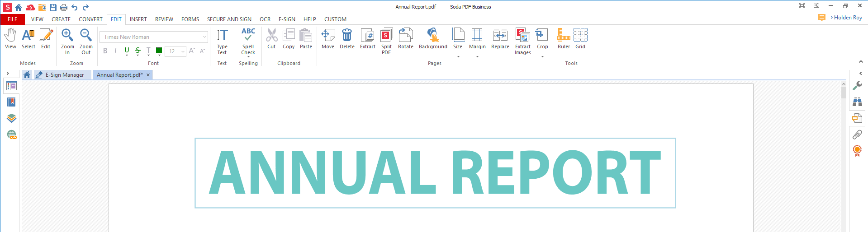Toggle the Grid display
This screenshot has width=868, height=232.
580,39
